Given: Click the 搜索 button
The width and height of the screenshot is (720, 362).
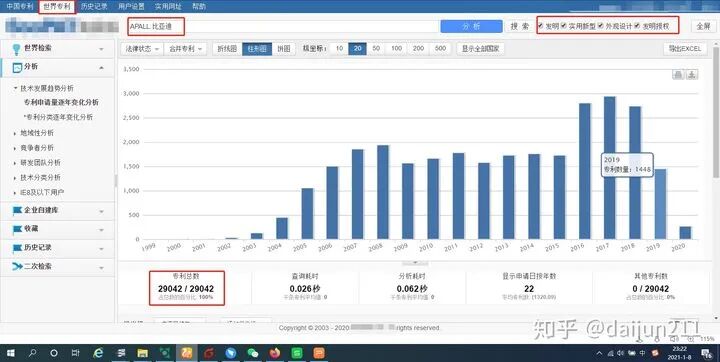Looking at the screenshot, I should [x=520, y=26].
